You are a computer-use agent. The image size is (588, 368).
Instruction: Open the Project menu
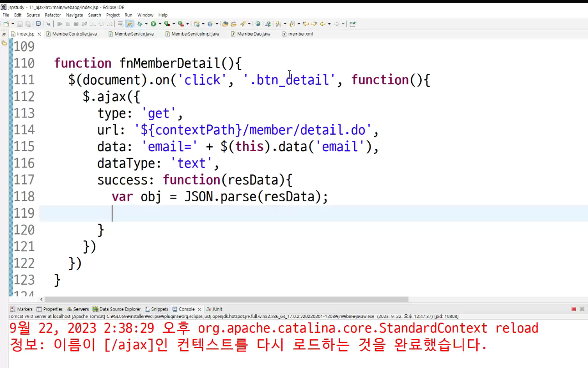coord(113,15)
